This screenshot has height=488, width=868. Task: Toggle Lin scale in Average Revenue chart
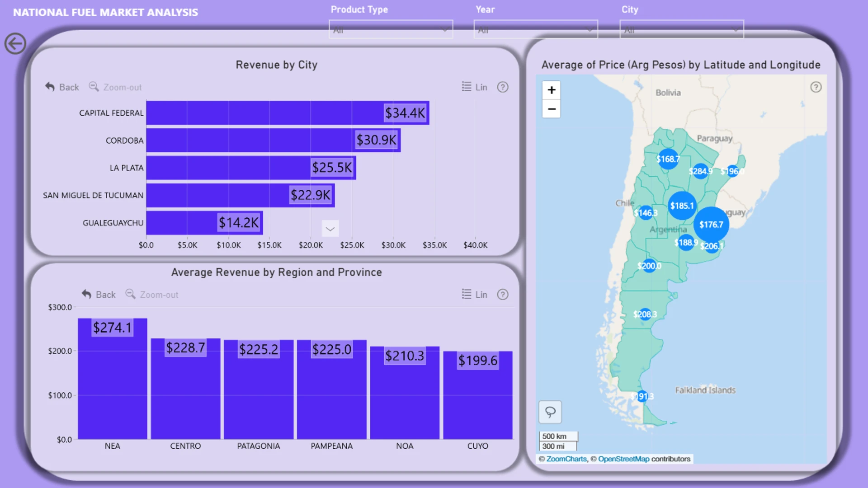click(x=475, y=295)
